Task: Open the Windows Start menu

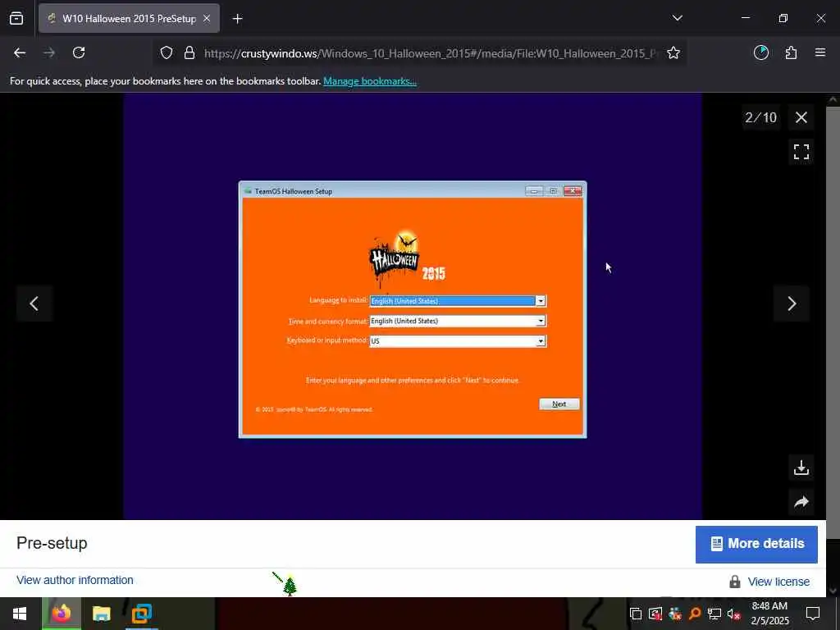Action: 20,614
